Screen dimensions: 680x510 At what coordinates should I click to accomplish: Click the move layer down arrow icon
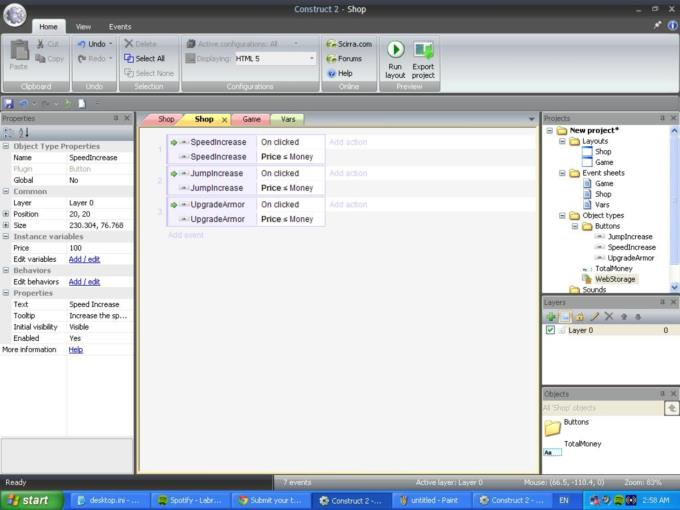coord(638,317)
